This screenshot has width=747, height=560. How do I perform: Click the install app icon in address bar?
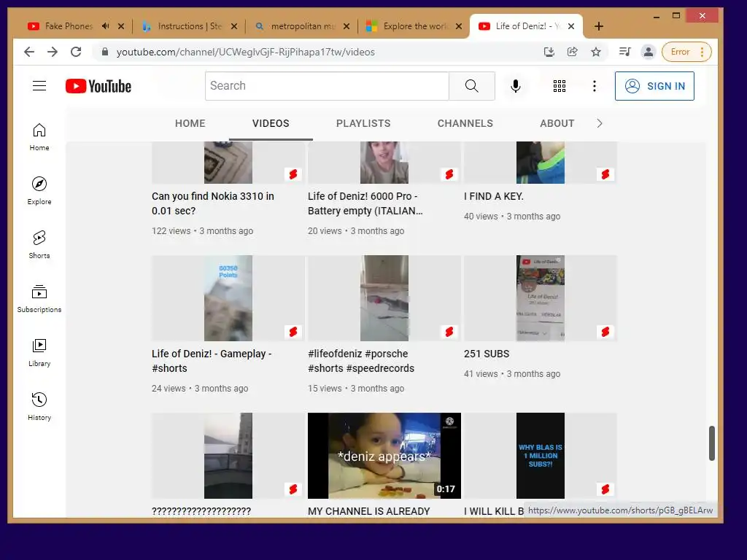point(549,52)
